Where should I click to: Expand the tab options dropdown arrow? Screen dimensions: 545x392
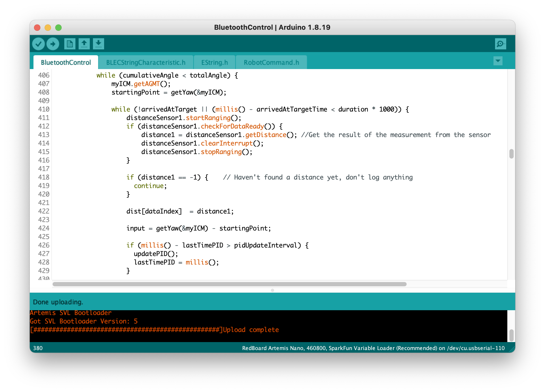click(x=498, y=61)
